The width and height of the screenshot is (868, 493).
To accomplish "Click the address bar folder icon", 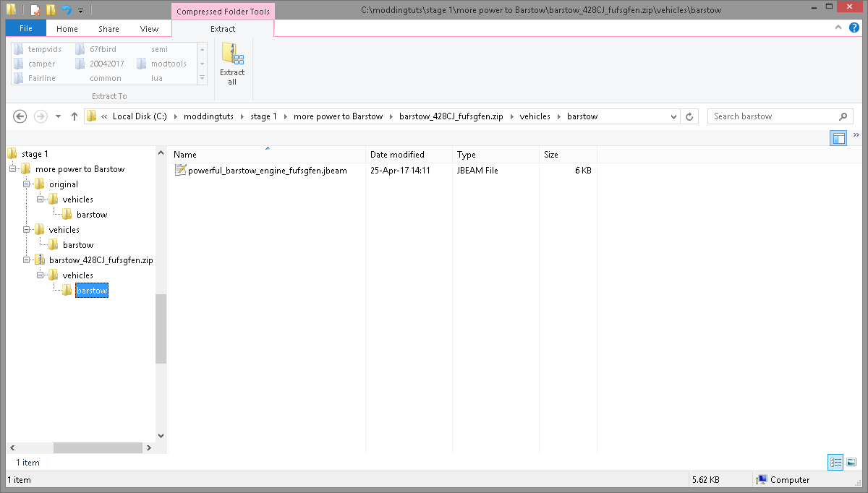I will [91, 116].
